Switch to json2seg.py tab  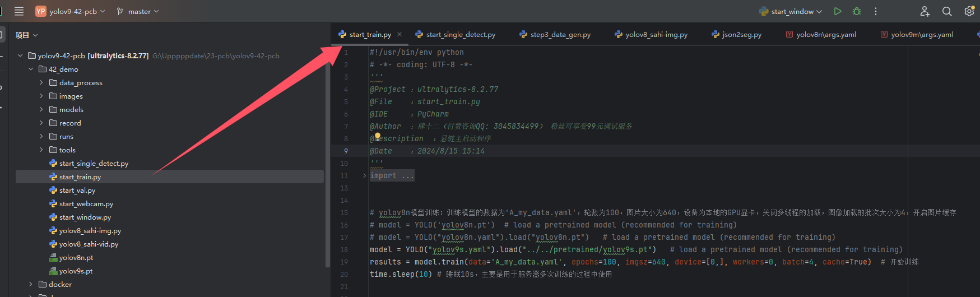(x=736, y=35)
